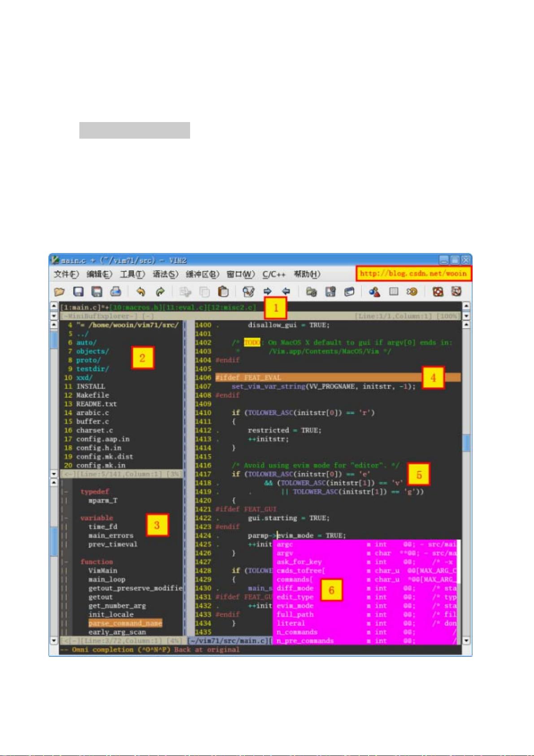Open the 语法(S) menu
Image resolution: width=534 pixels, height=756 pixels.
tap(166, 274)
